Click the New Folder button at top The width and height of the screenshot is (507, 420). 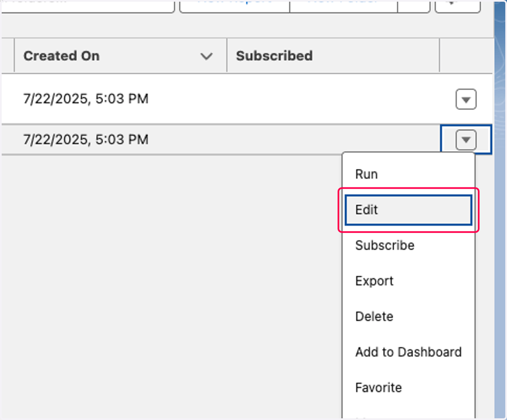tap(343, 6)
